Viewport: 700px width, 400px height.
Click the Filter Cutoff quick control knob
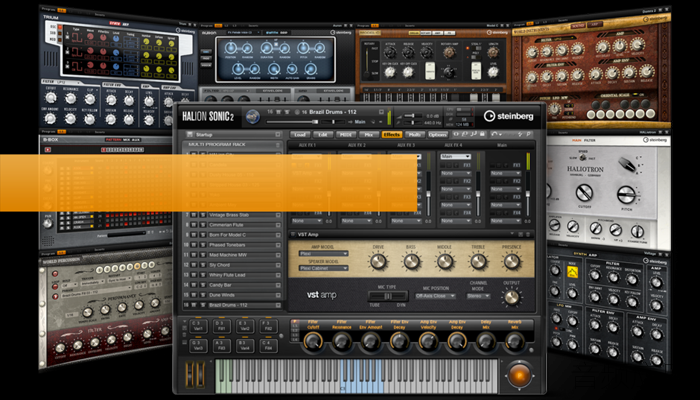pos(312,342)
